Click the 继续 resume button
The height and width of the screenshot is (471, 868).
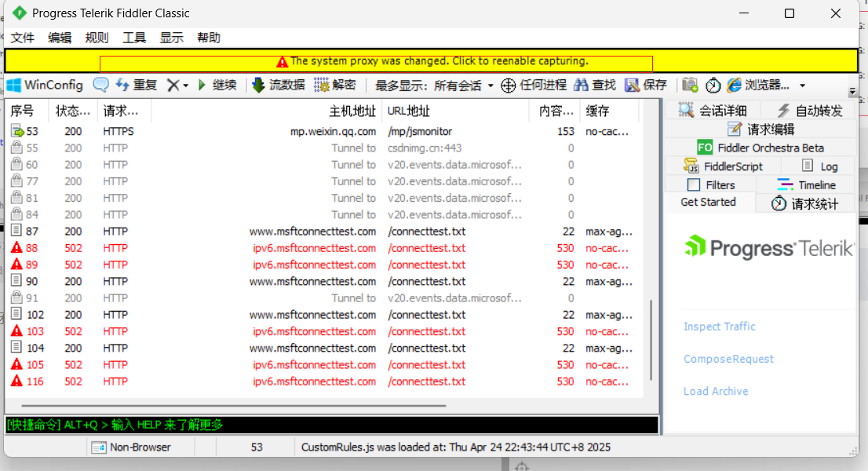pos(217,86)
